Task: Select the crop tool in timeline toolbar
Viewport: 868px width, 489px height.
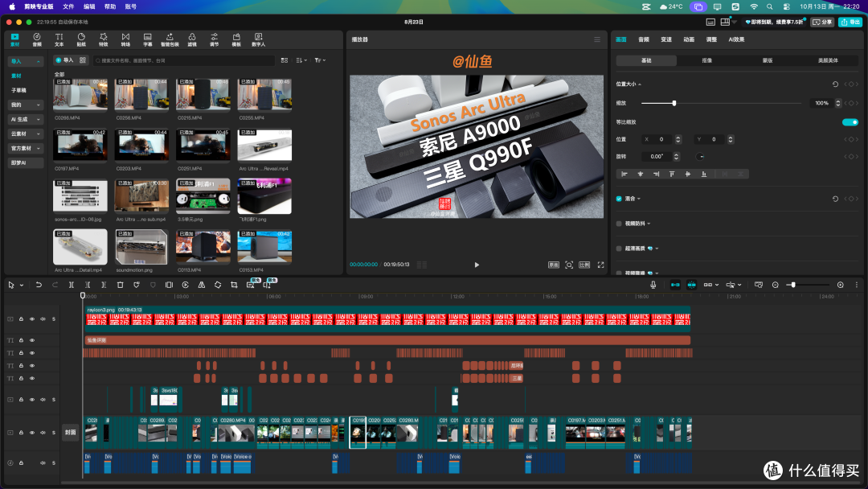Action: [234, 285]
